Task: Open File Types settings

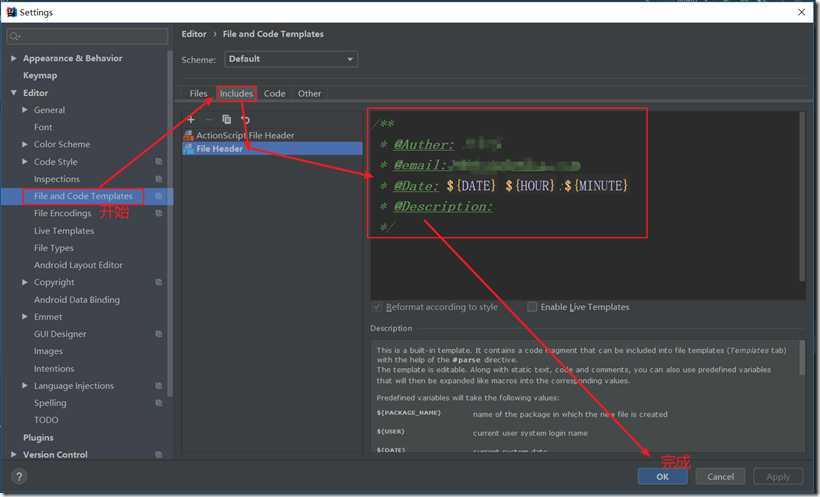Action: coord(53,248)
